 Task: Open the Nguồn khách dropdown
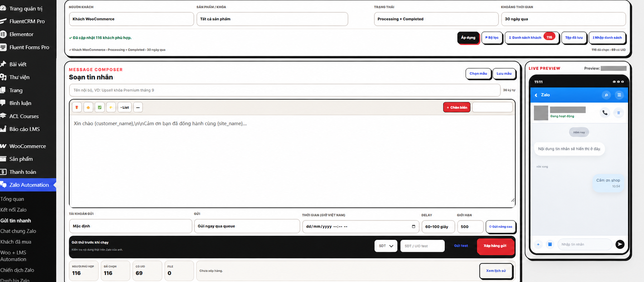click(x=131, y=19)
